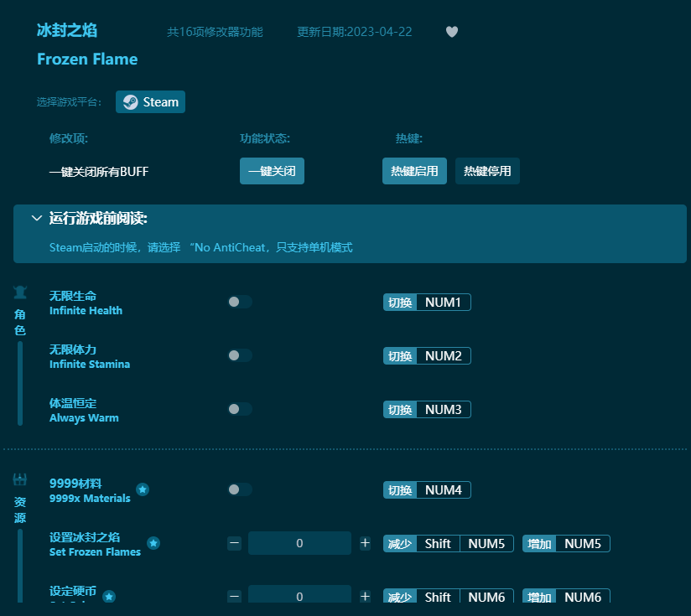Enable the Infinite Health toggle
This screenshot has height=616, width=691.
(x=240, y=302)
